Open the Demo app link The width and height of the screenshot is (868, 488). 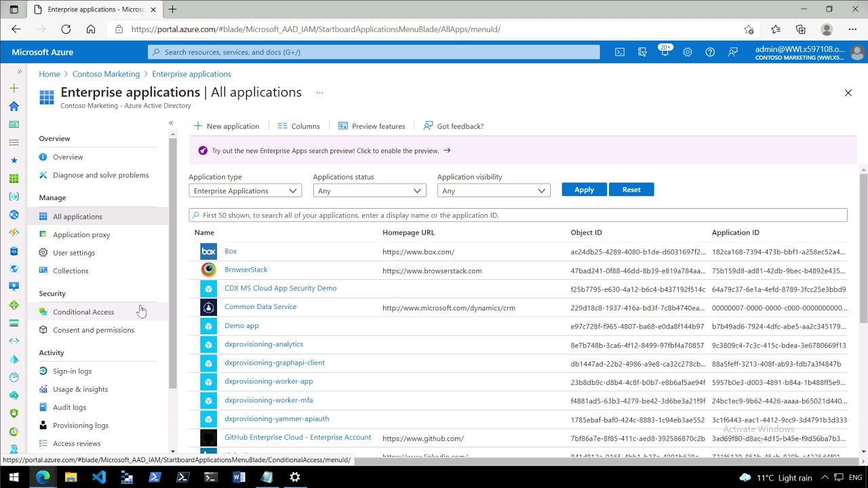(241, 325)
